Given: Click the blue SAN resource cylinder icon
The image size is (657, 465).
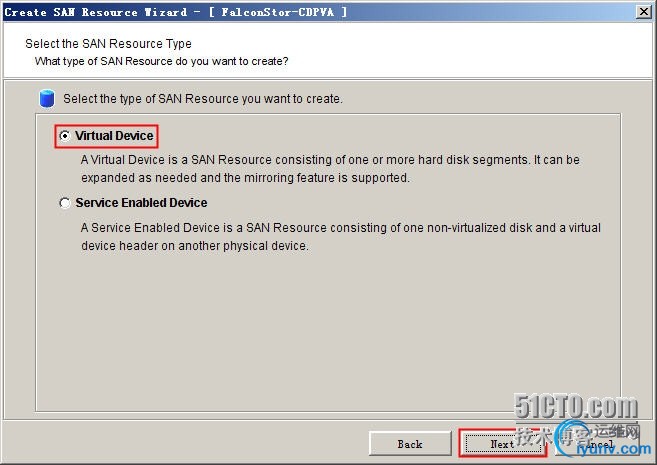Looking at the screenshot, I should [x=47, y=98].
